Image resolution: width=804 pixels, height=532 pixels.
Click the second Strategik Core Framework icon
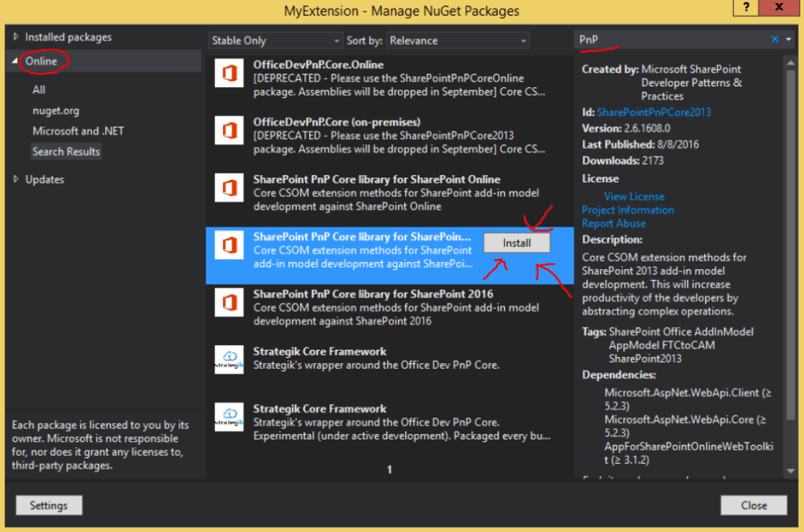pyautogui.click(x=229, y=416)
